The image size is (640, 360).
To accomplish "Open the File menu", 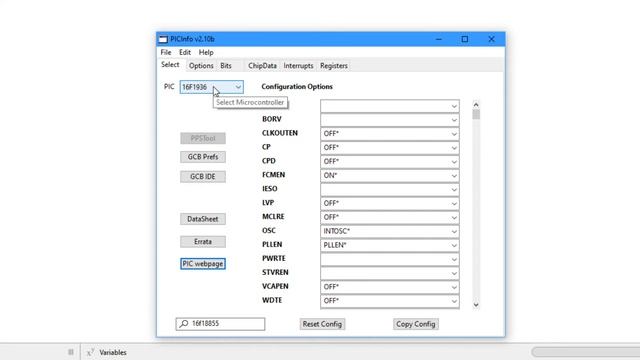I will point(166,52).
